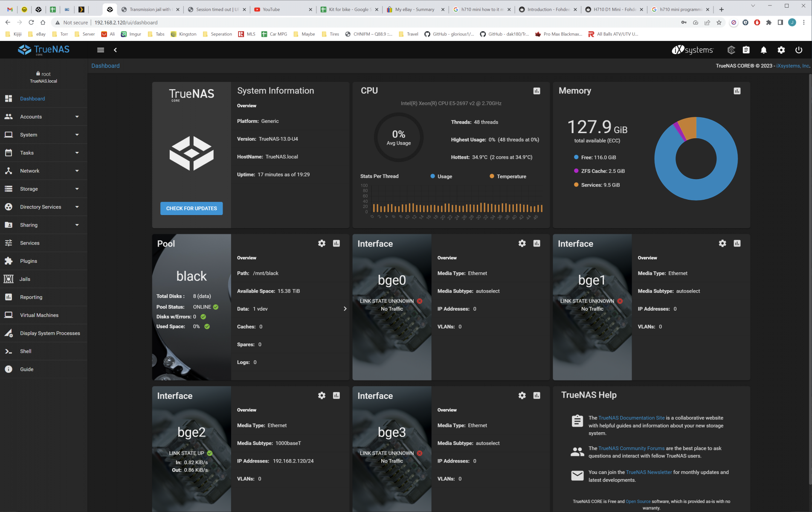The image size is (812, 512).
Task: Bookmark this page with star icon
Action: pos(719,22)
